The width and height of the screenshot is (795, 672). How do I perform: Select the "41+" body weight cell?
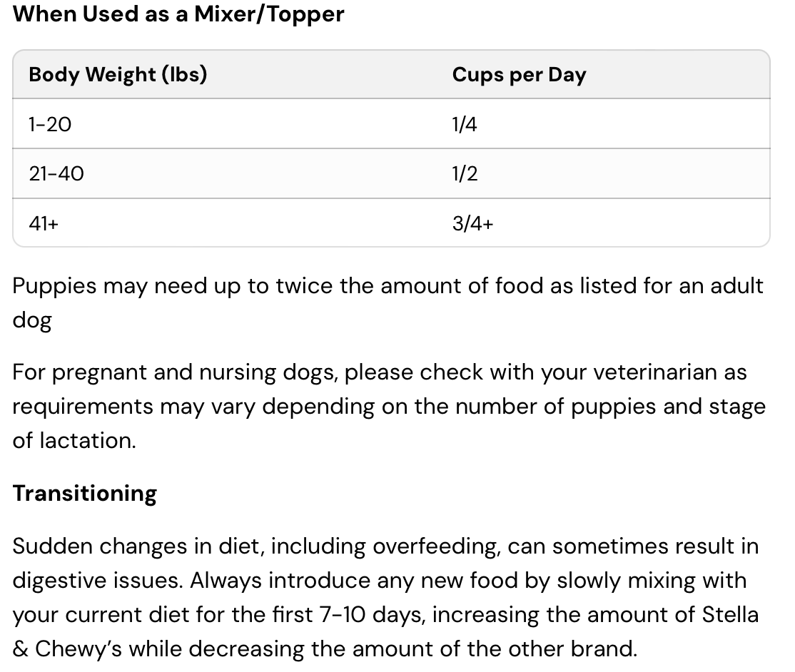(x=44, y=223)
